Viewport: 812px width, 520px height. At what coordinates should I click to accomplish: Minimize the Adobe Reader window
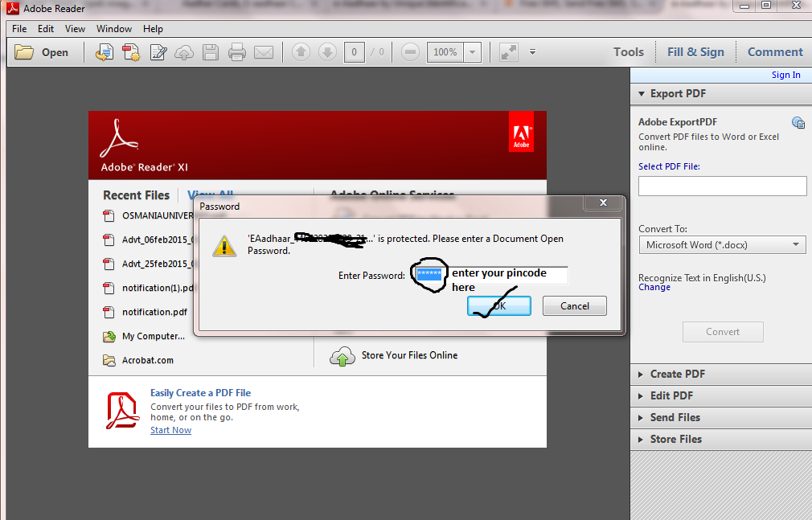pos(744,6)
